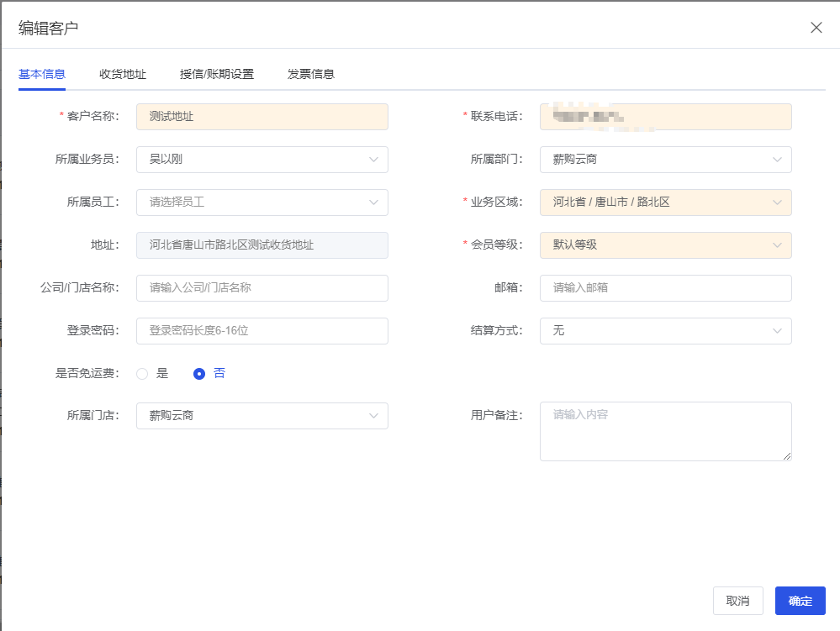840x631 pixels.
Task: Close the 编辑客户 dialog
Action: (816, 27)
